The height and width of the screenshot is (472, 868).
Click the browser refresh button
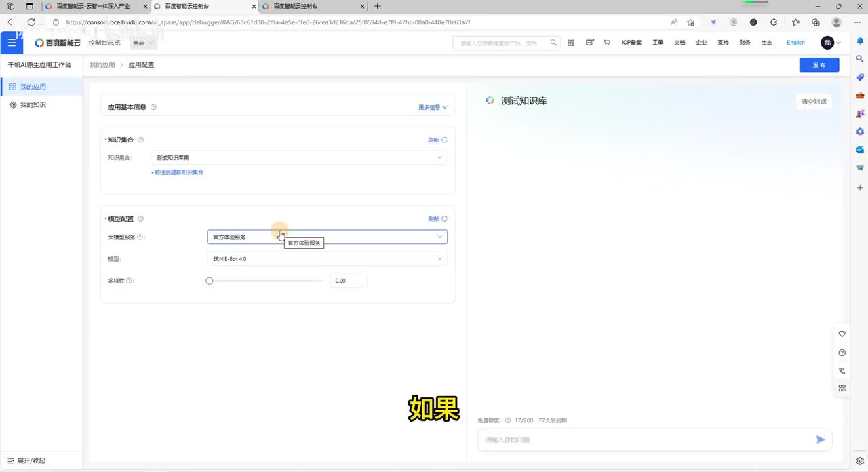point(31,22)
